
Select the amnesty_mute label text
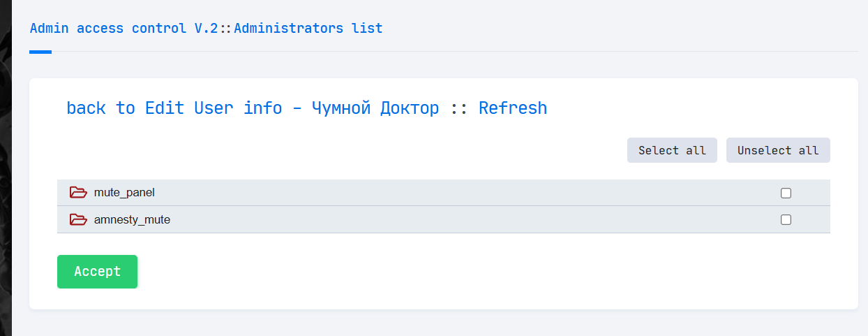pos(132,219)
